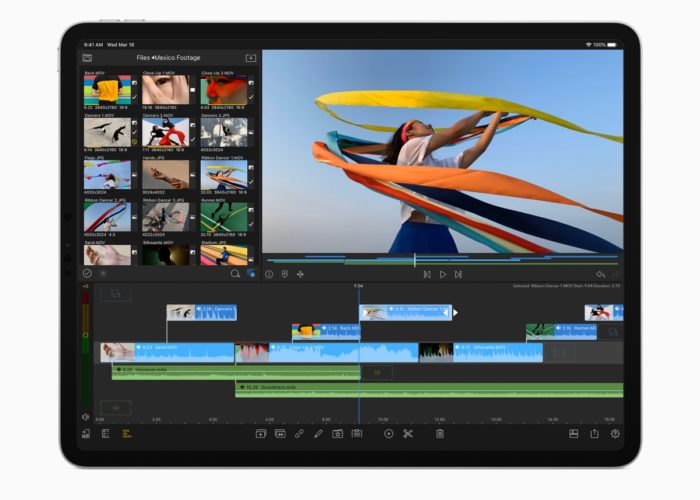The height and width of the screenshot is (500, 700).
Task: Select the Voiceover audio track clip
Action: 236,373
